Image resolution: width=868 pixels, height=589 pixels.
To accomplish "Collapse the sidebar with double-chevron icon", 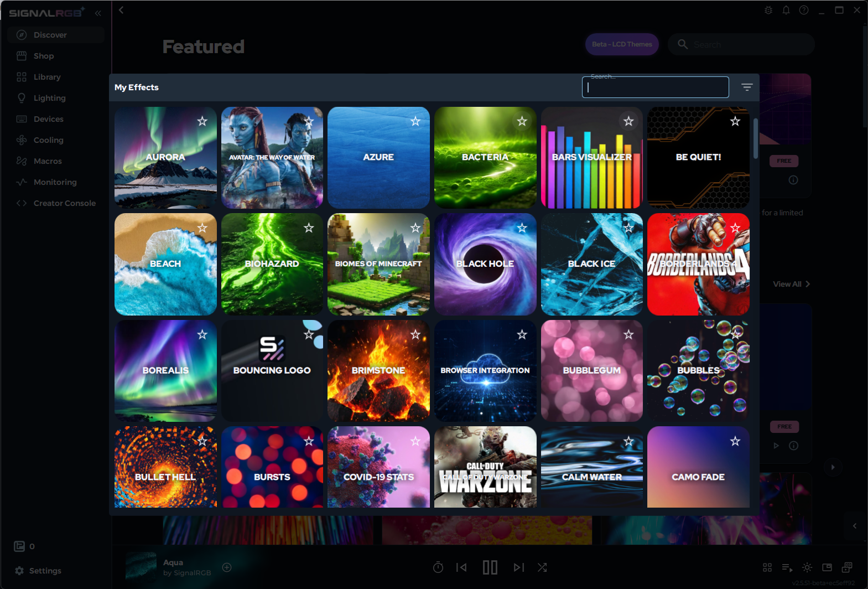I will 98,13.
